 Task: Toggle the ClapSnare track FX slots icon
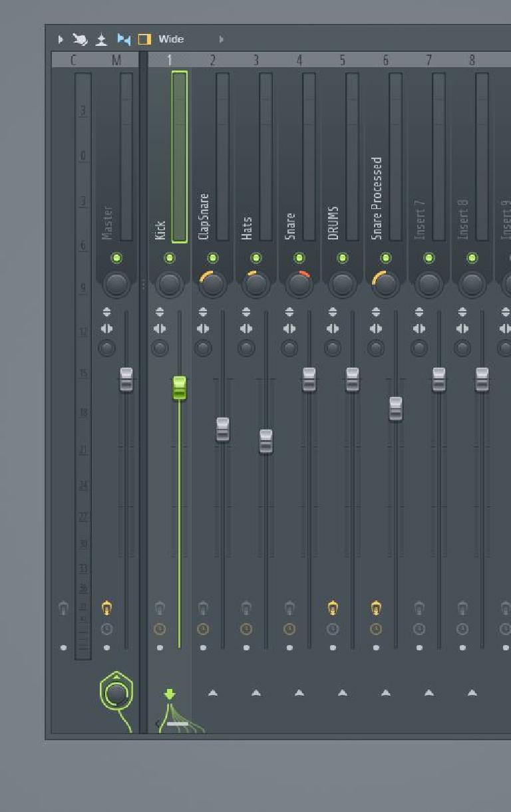(x=203, y=608)
